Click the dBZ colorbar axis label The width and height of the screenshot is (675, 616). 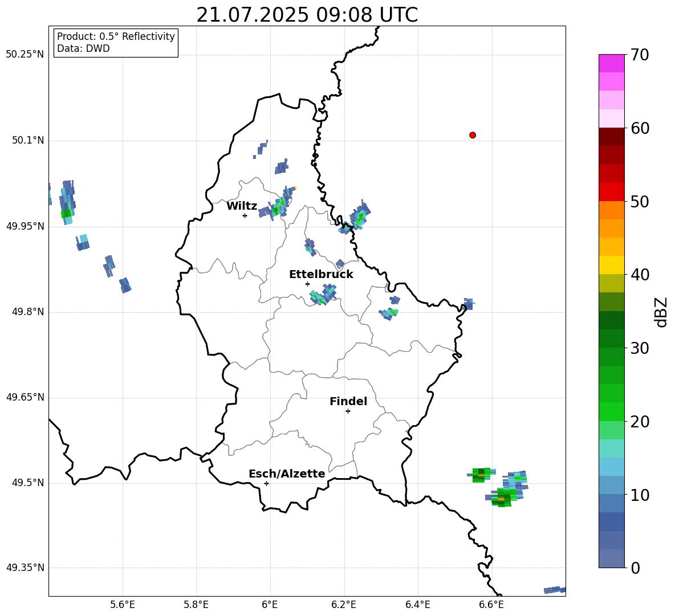(x=662, y=312)
